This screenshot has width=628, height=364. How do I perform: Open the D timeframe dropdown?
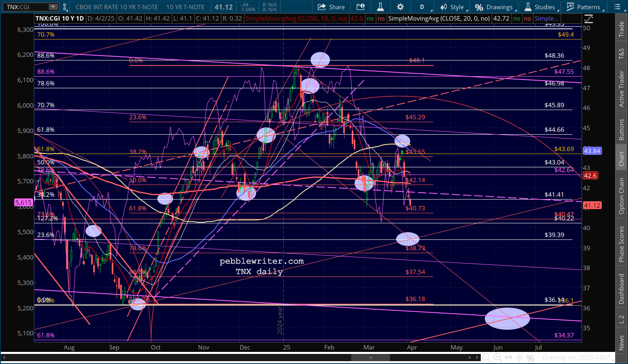coord(424,7)
